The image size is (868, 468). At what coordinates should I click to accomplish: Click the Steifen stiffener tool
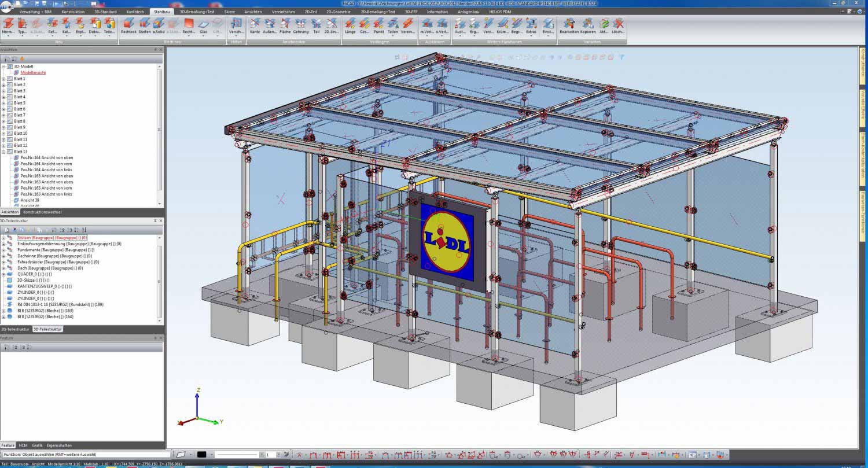click(x=145, y=25)
